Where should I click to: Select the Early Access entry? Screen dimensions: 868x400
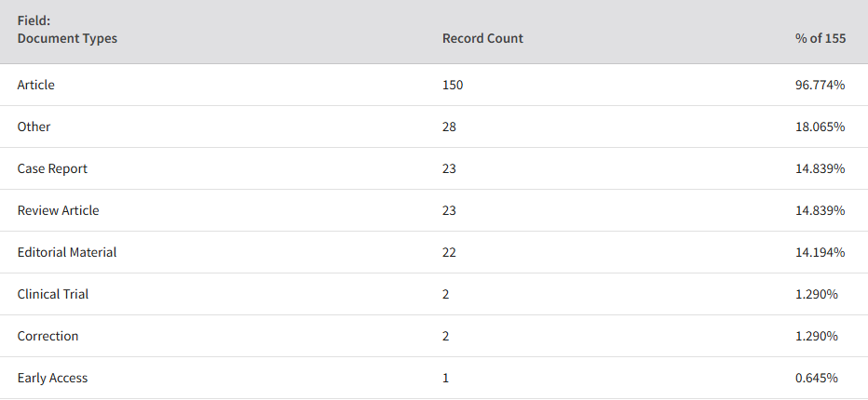[x=52, y=378]
